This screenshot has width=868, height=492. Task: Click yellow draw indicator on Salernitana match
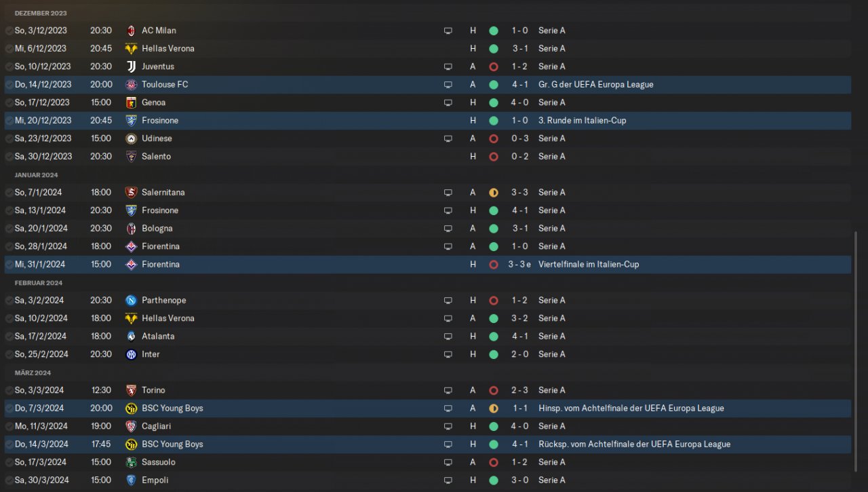[x=494, y=193]
